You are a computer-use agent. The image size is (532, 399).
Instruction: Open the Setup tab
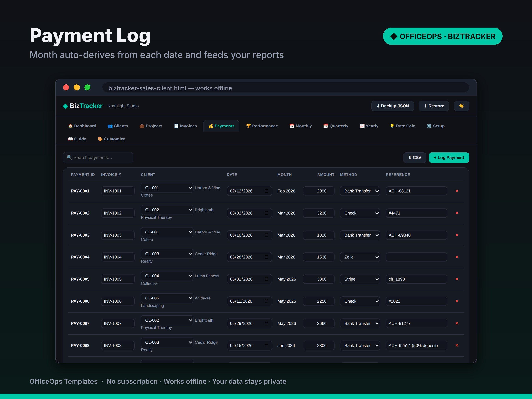coord(436,126)
